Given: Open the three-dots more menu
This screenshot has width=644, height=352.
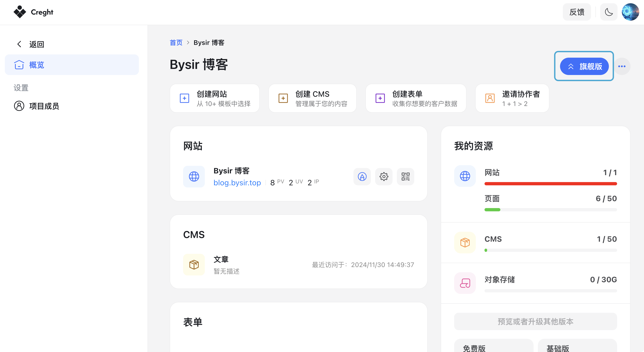Looking at the screenshot, I should pos(622,66).
